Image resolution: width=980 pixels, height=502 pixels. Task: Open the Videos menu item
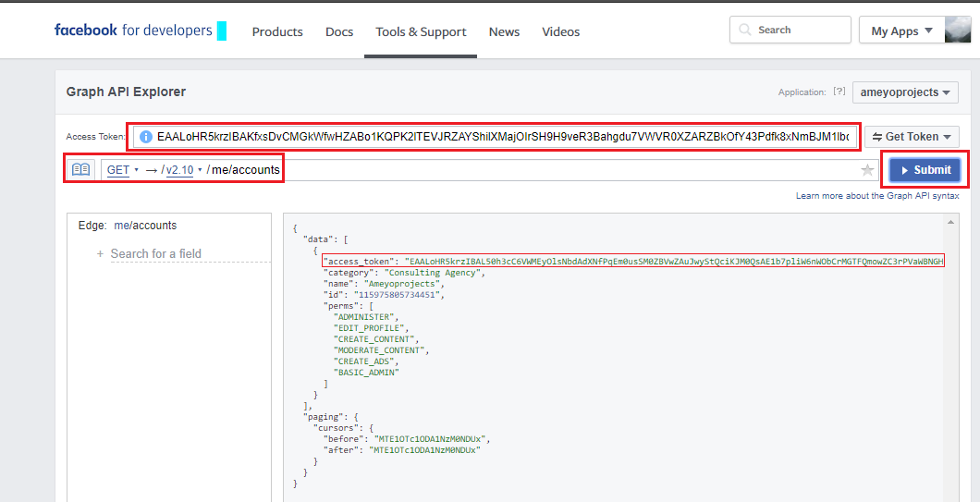560,31
